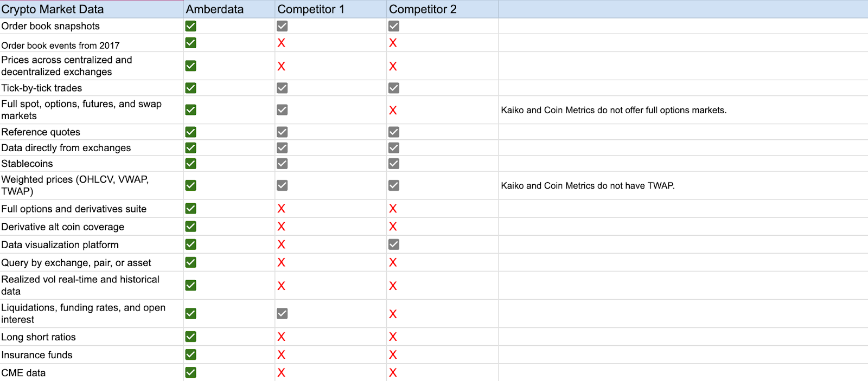
Task: Click red X for Competitor 1 Insurance funds
Action: (x=281, y=355)
